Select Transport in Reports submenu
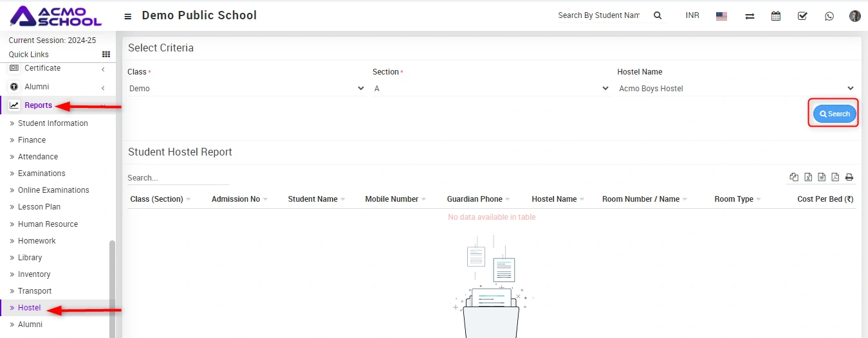 click(x=35, y=291)
